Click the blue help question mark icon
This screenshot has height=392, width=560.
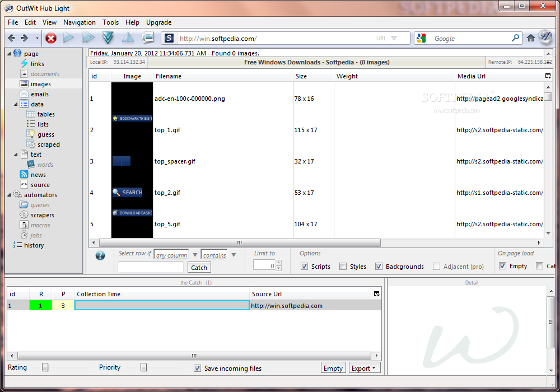point(100,255)
